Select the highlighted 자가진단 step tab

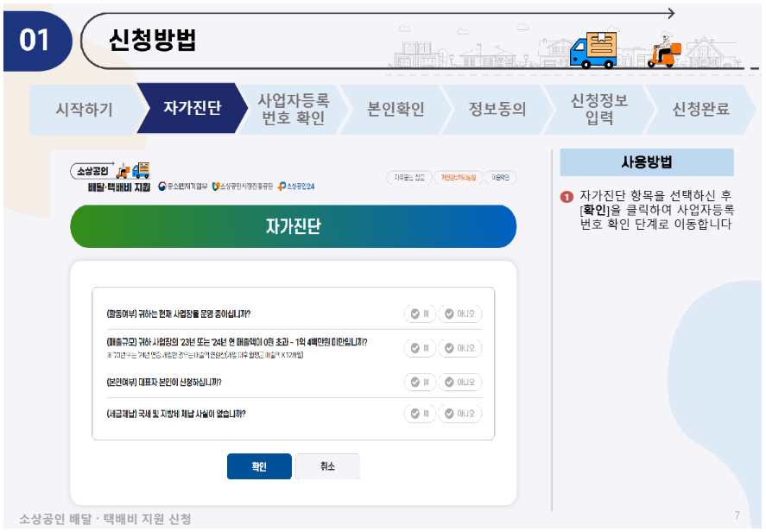pos(192,108)
